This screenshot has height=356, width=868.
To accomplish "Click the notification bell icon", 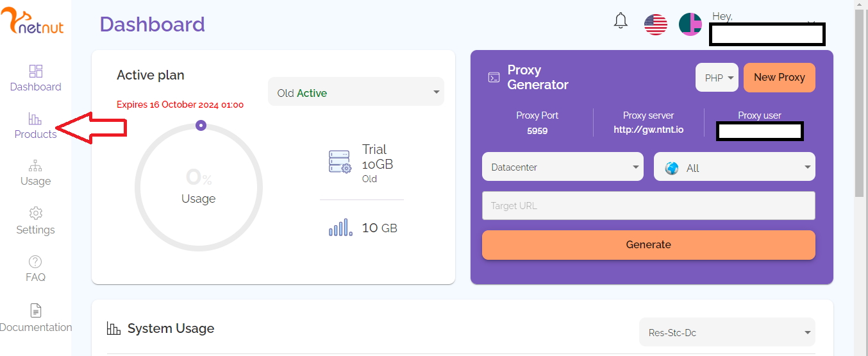I will [621, 21].
